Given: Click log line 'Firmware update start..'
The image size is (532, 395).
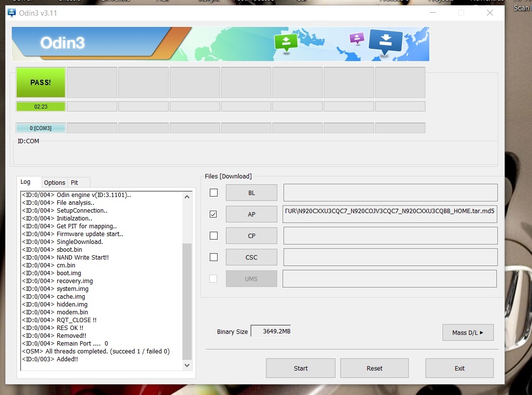Looking at the screenshot, I should click(72, 234).
